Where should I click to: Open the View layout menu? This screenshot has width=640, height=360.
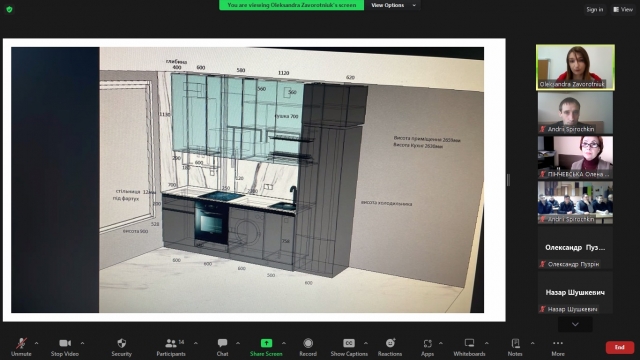(623, 9)
